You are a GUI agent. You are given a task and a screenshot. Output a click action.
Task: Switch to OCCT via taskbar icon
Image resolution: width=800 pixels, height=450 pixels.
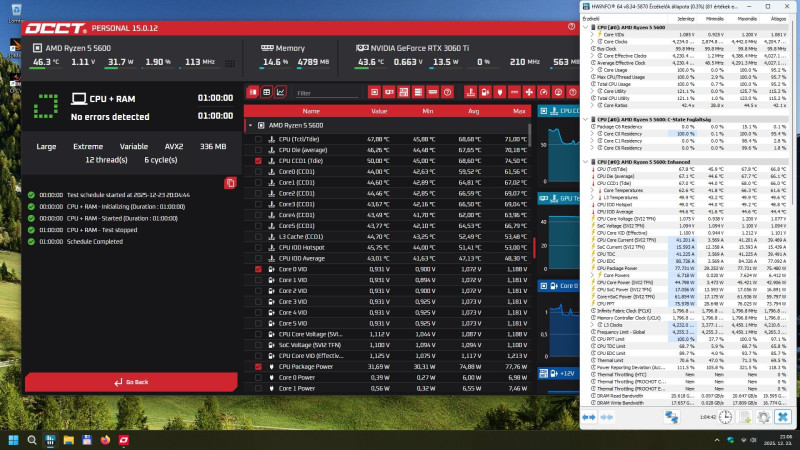tap(123, 440)
